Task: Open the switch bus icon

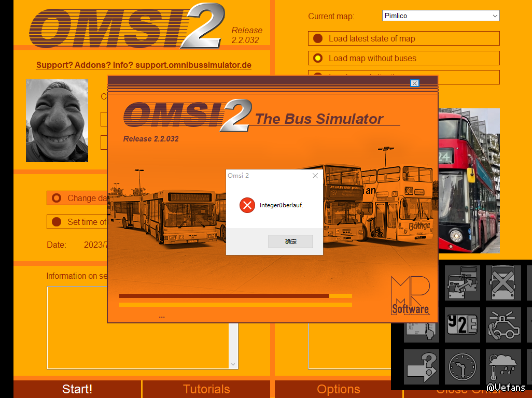Action: pyautogui.click(x=462, y=283)
